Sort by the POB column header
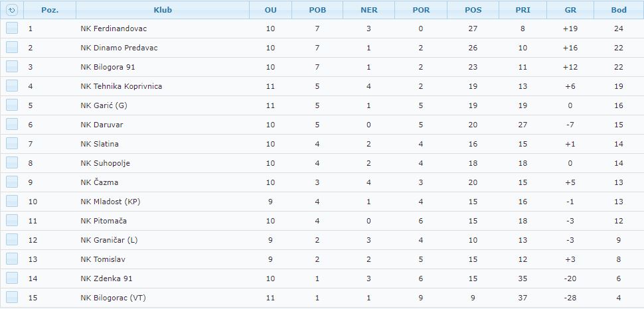The height and width of the screenshot is (309, 644). (x=317, y=10)
